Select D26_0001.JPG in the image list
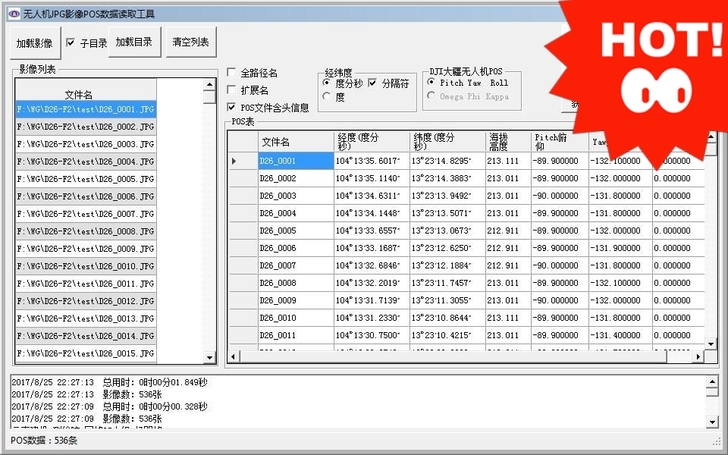The width and height of the screenshot is (728, 455). [86, 109]
